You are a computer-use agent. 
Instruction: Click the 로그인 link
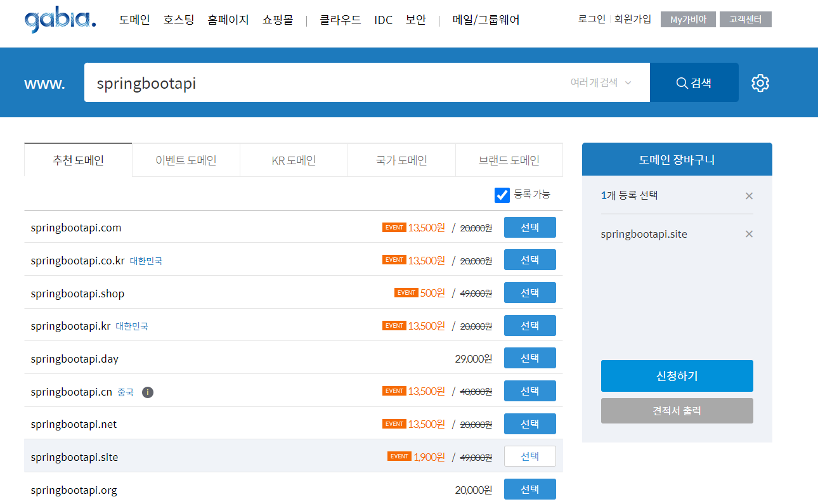(592, 19)
